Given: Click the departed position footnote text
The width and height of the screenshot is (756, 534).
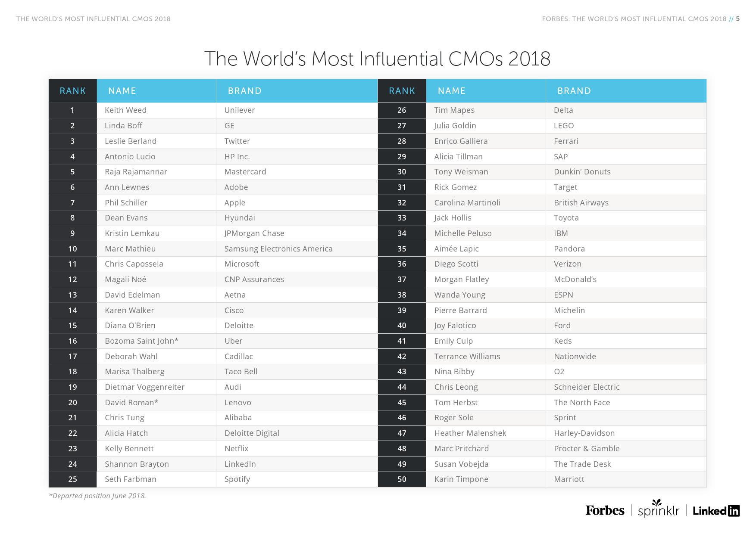Looking at the screenshot, I should tap(97, 496).
